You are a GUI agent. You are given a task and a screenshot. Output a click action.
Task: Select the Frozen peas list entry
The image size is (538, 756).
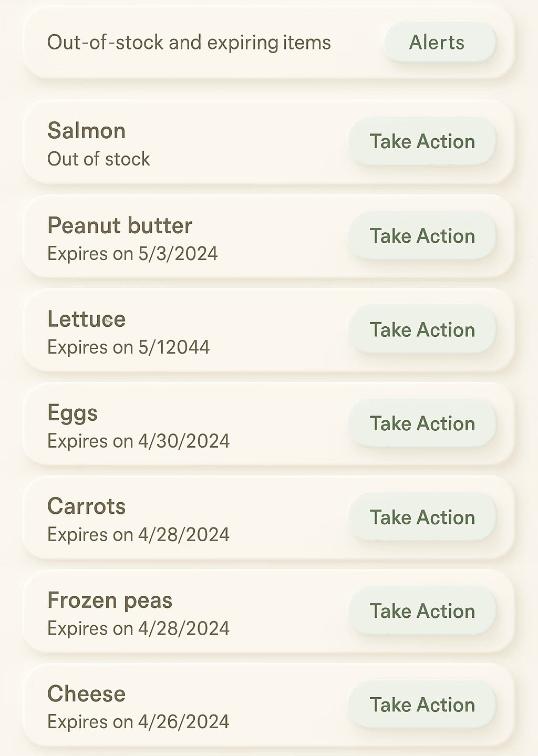coord(268,612)
